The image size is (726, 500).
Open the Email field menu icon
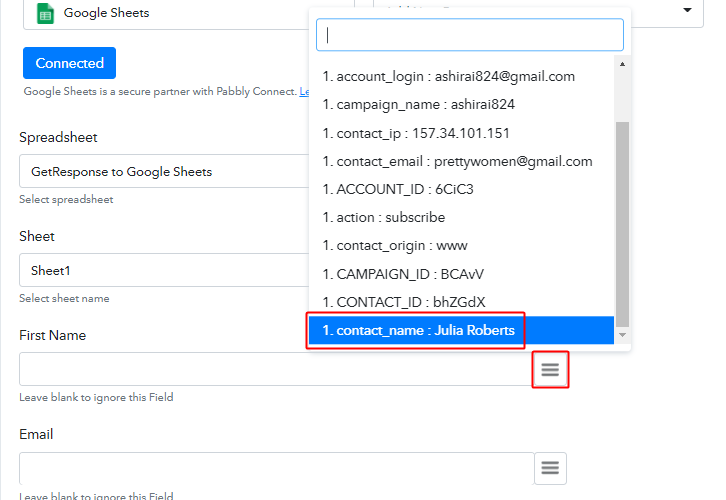tap(550, 468)
